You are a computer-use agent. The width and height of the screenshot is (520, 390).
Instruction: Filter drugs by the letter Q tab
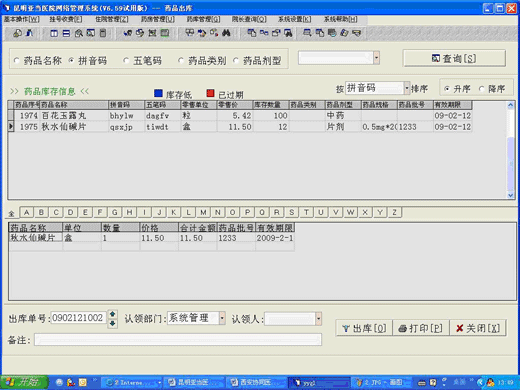[x=262, y=212]
